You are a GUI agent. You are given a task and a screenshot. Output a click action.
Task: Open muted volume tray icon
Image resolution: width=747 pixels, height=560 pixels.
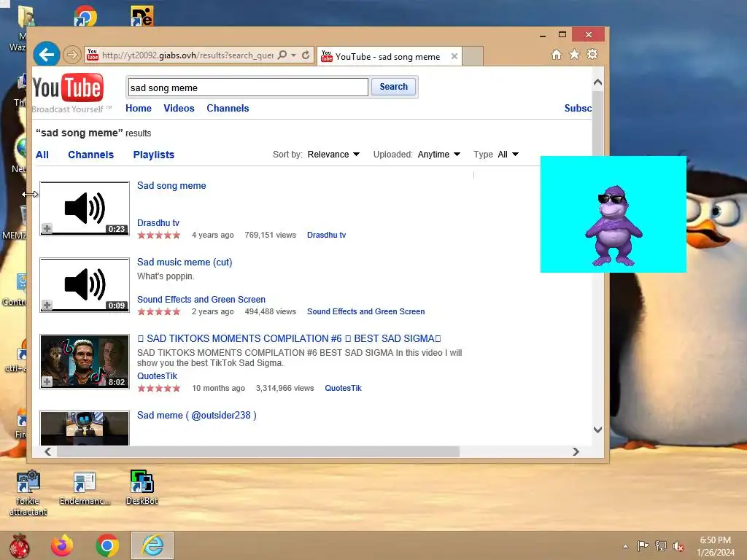[678, 546]
